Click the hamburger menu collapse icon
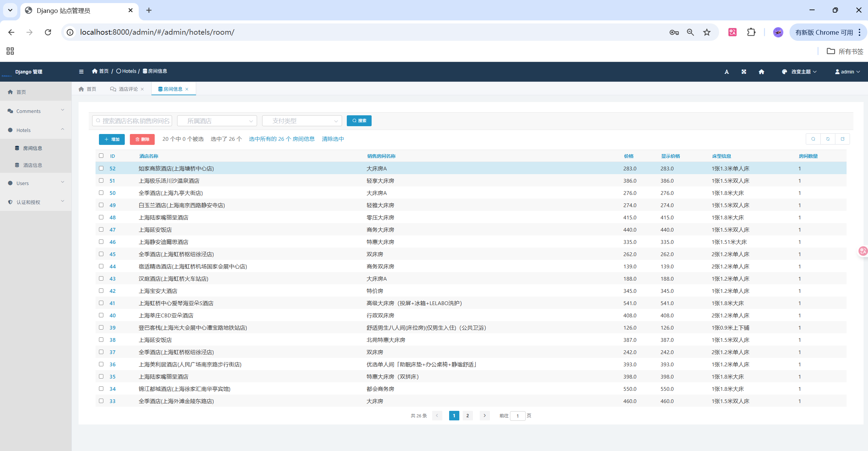The width and height of the screenshot is (868, 451). pos(81,71)
